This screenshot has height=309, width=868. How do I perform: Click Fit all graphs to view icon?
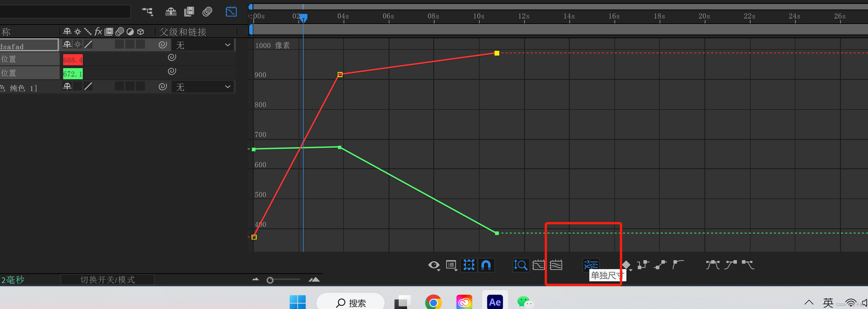click(556, 265)
